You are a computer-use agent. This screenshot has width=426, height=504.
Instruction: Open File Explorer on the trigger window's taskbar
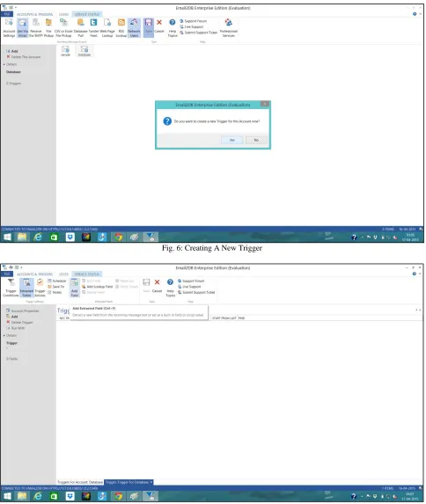coord(22,496)
